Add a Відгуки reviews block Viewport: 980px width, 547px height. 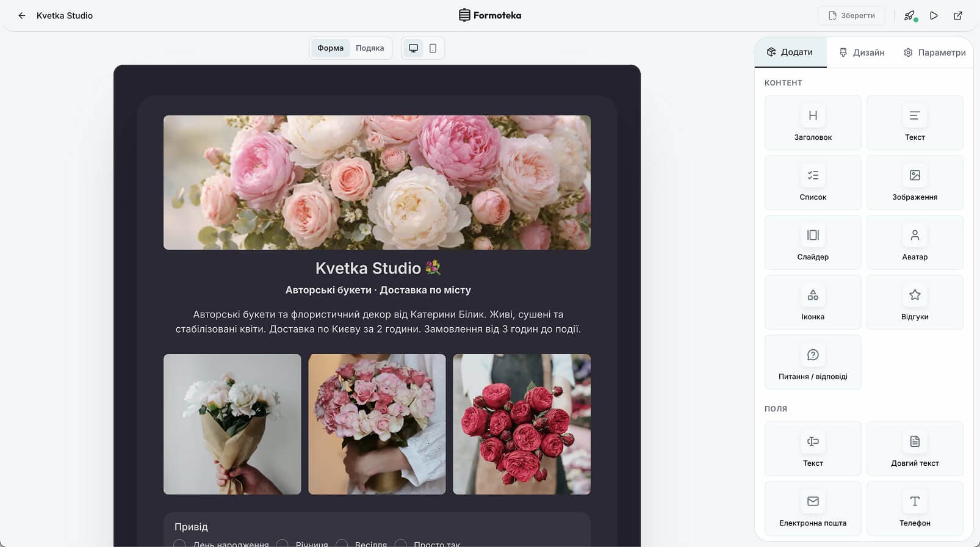click(x=915, y=302)
